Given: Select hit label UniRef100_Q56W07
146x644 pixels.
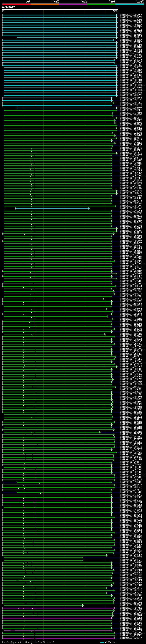Looking at the screenshot, I should (x=131, y=108).
